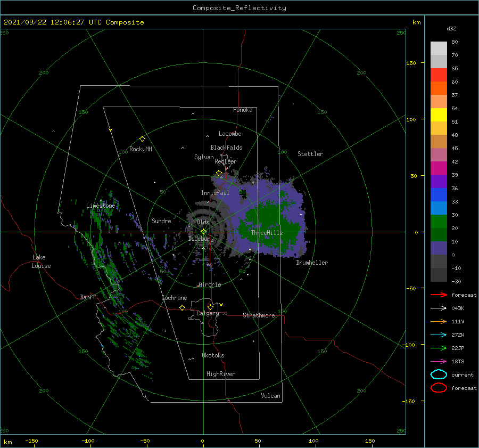Select the bright green 20-30 dBZ swatch
The height and width of the screenshot is (448, 479).
coord(439,222)
